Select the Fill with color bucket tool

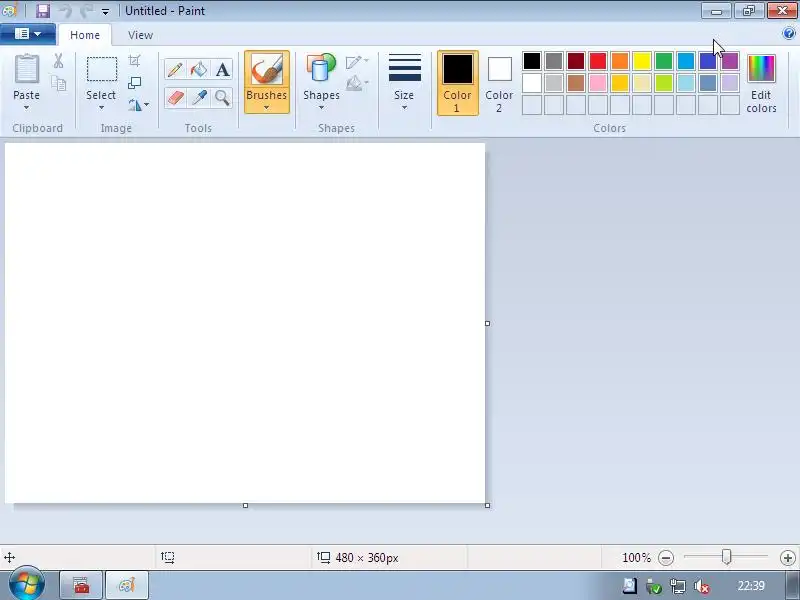198,69
